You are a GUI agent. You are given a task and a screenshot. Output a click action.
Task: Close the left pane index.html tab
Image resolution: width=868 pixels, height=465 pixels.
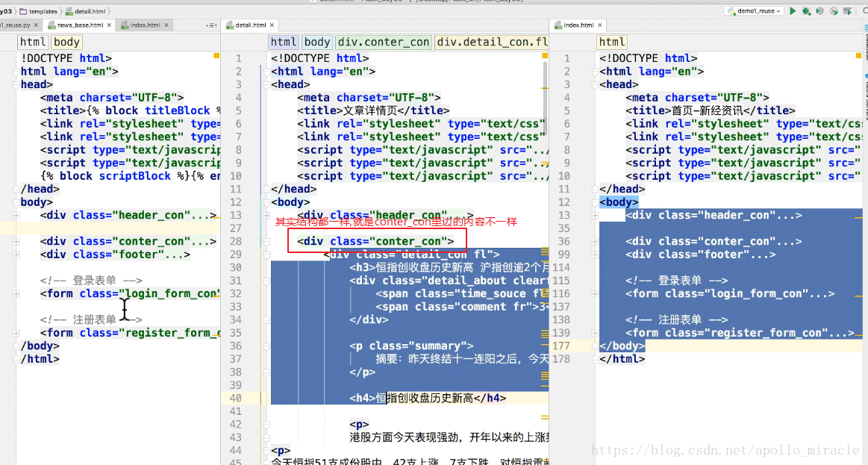166,25
